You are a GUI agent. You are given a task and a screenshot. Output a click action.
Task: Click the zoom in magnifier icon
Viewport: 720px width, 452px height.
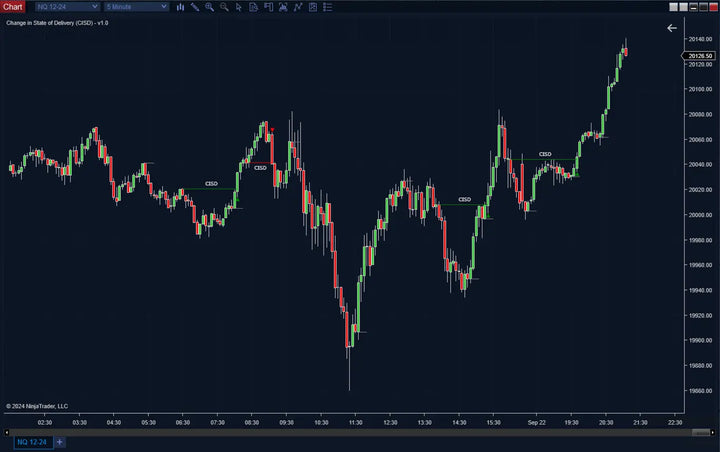pyautogui.click(x=209, y=6)
